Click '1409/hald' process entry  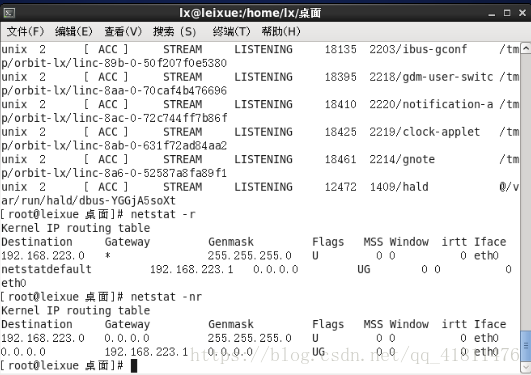click(399, 187)
